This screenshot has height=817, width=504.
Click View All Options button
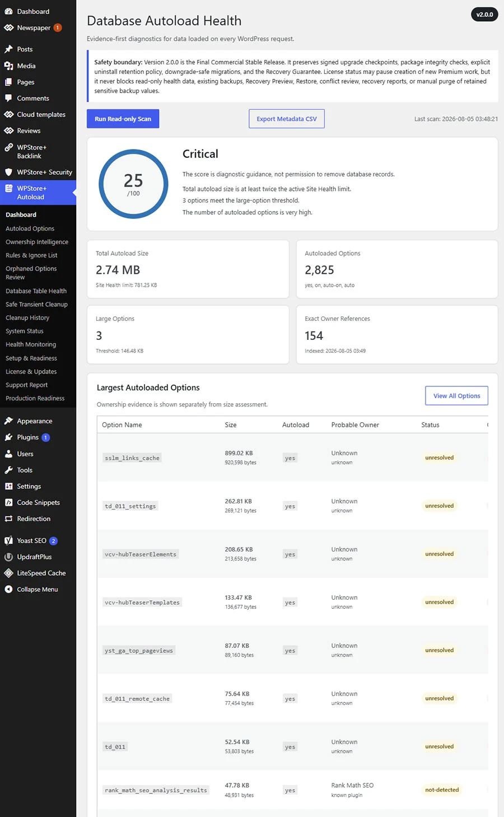(456, 396)
